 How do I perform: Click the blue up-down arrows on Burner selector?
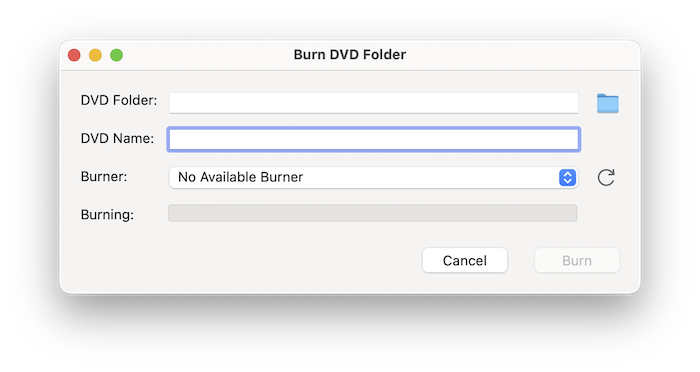pos(567,177)
